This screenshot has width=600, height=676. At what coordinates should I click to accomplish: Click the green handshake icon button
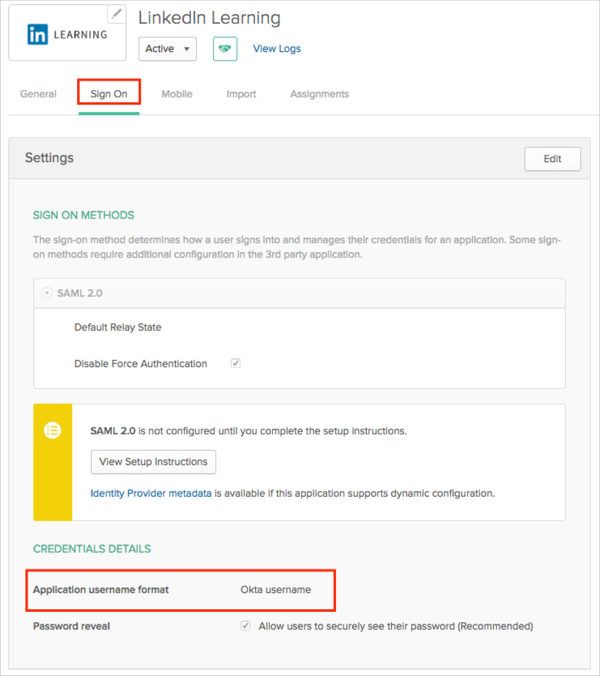(225, 48)
